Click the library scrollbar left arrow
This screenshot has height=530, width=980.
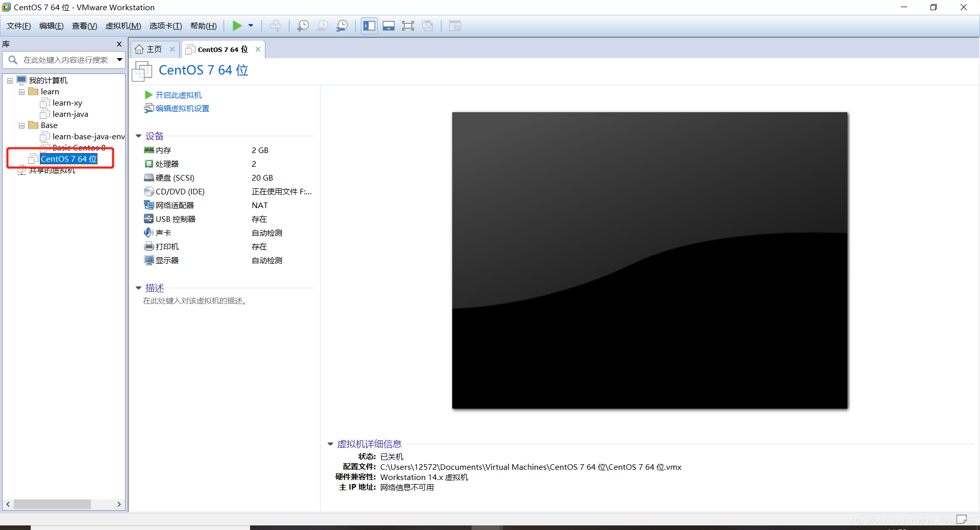tap(8, 504)
